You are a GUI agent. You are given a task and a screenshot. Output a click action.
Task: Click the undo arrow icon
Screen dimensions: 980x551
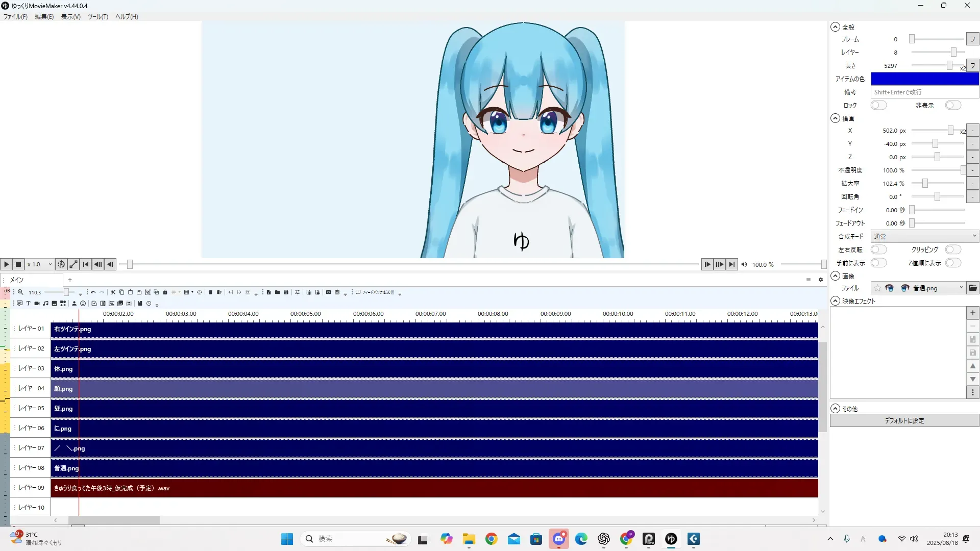tap(93, 292)
